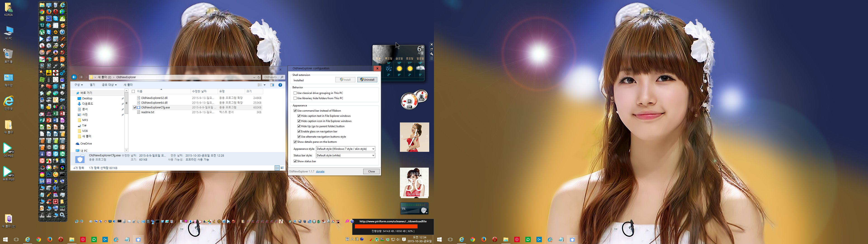Click the nav pane scroll-down arrow
868x244 pixels.
(x=126, y=150)
